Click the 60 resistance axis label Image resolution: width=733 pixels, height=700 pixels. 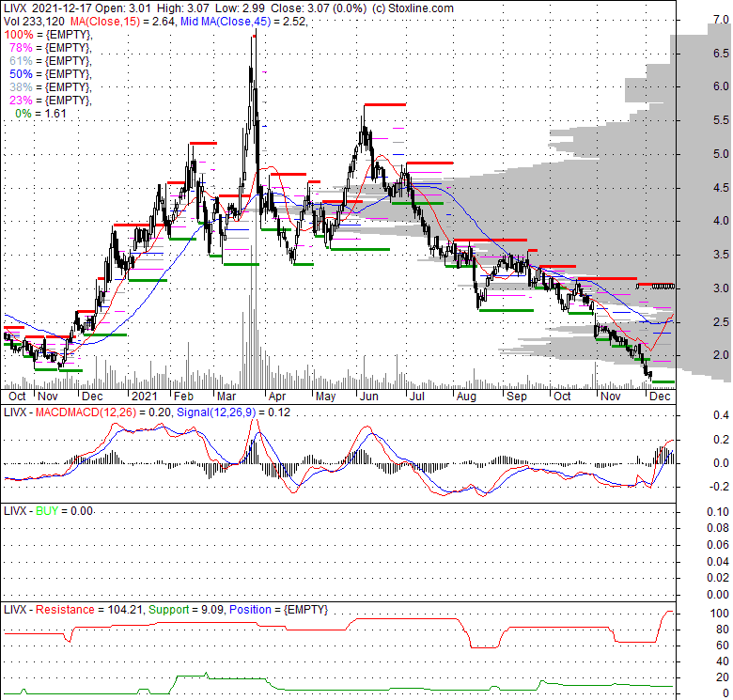click(723, 646)
